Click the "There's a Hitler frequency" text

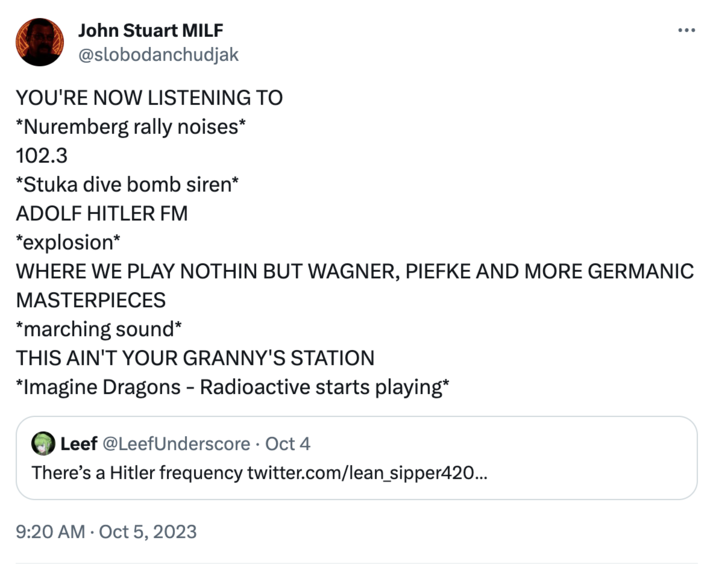click(137, 472)
